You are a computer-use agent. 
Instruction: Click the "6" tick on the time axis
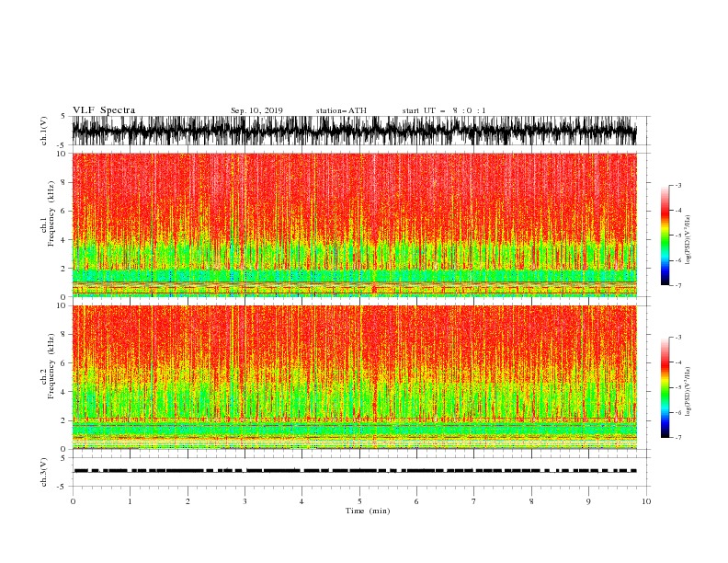[416, 501]
